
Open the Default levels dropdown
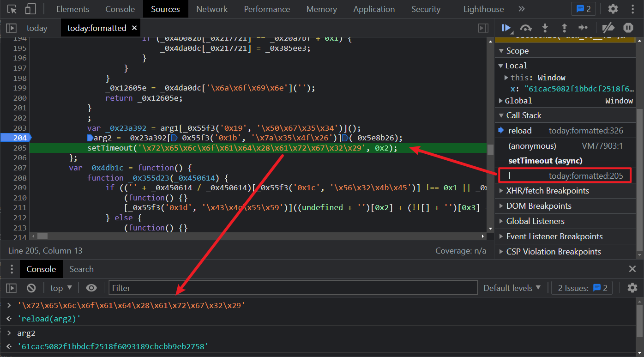pos(512,288)
